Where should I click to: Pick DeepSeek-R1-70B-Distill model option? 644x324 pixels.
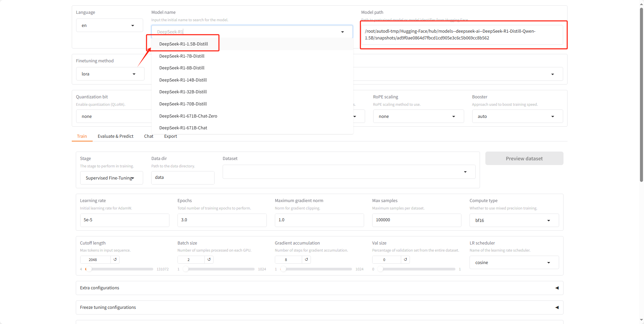coord(252,104)
